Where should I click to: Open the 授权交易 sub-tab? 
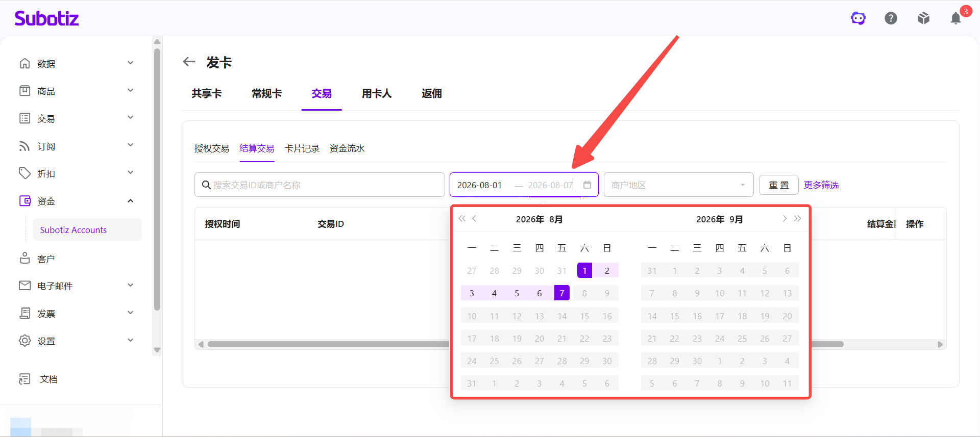point(212,148)
